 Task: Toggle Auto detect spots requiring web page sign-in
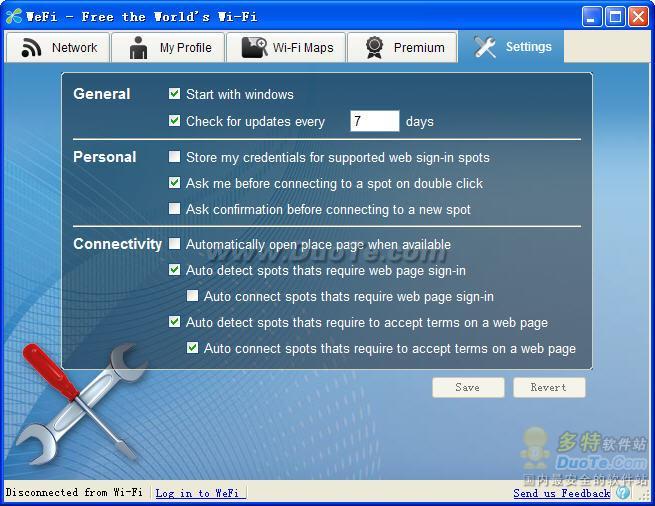click(175, 270)
